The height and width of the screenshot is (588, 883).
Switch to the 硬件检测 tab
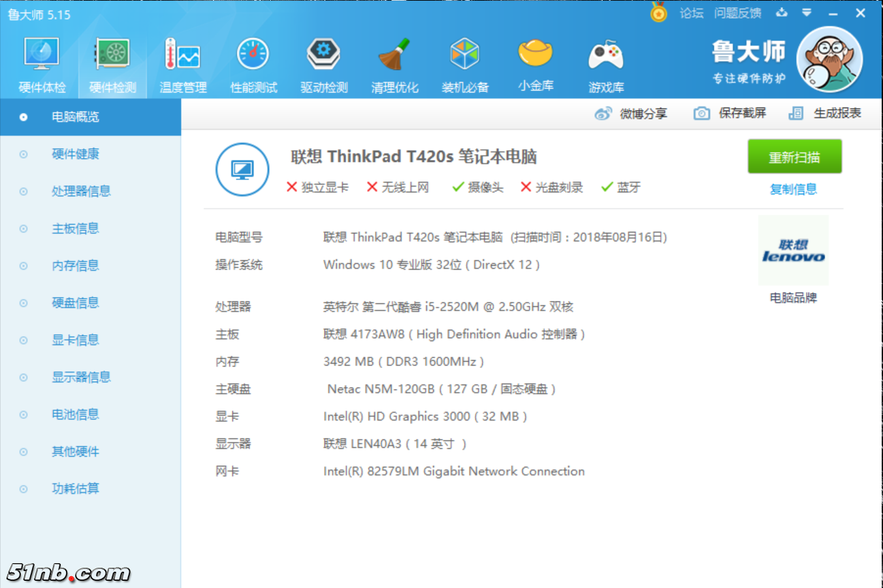[x=112, y=62]
